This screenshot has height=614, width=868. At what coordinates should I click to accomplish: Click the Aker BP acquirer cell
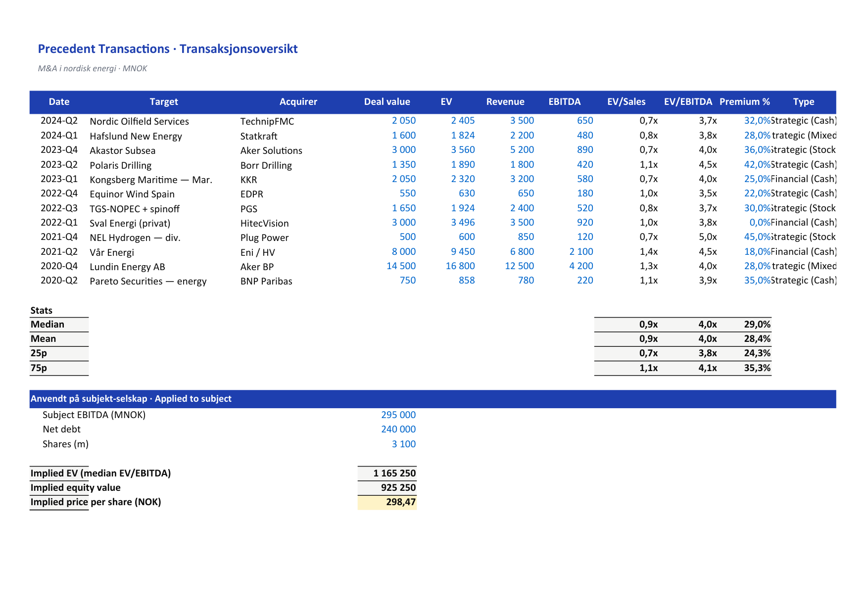point(257,267)
